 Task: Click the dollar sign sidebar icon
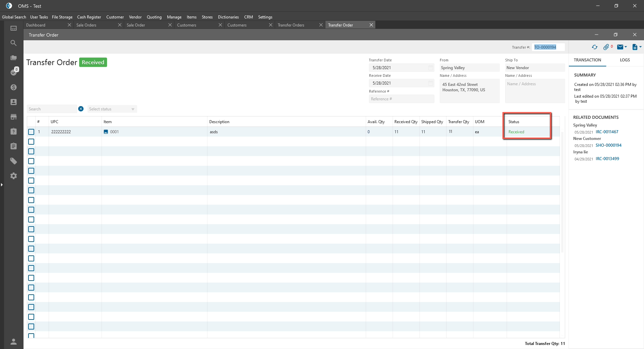click(x=13, y=87)
